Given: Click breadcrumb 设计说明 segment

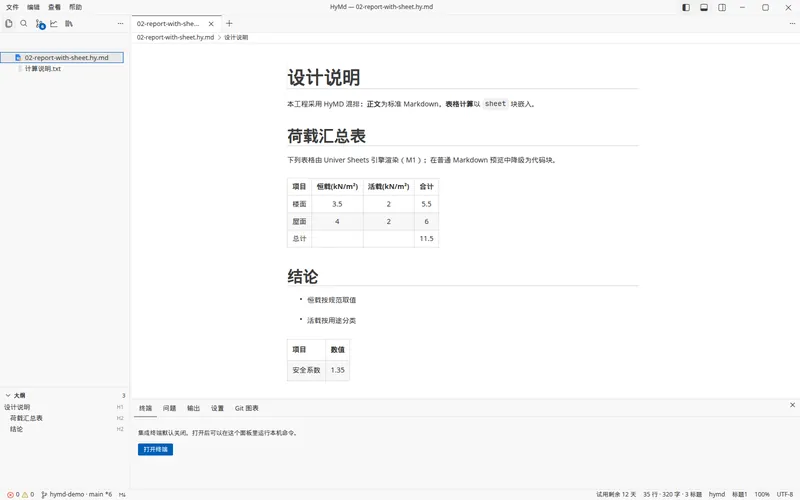Looking at the screenshot, I should 236,37.
